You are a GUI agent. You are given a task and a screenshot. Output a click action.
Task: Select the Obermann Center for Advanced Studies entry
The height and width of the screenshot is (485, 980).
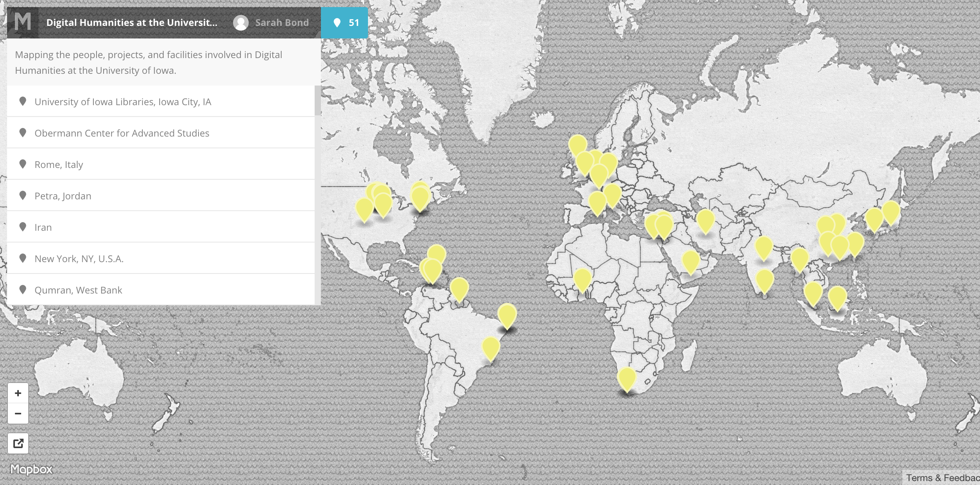pyautogui.click(x=122, y=133)
